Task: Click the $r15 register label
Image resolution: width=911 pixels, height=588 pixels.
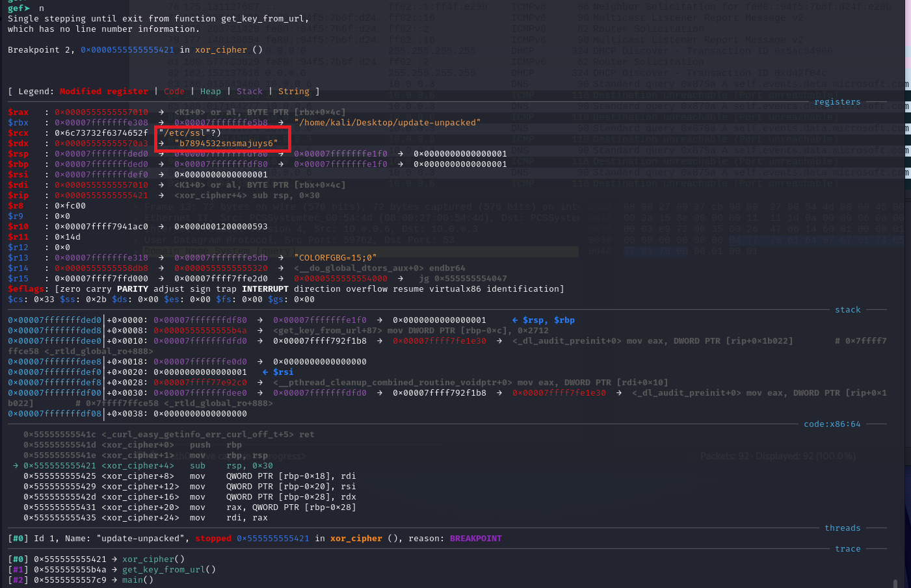Action: coord(18,279)
